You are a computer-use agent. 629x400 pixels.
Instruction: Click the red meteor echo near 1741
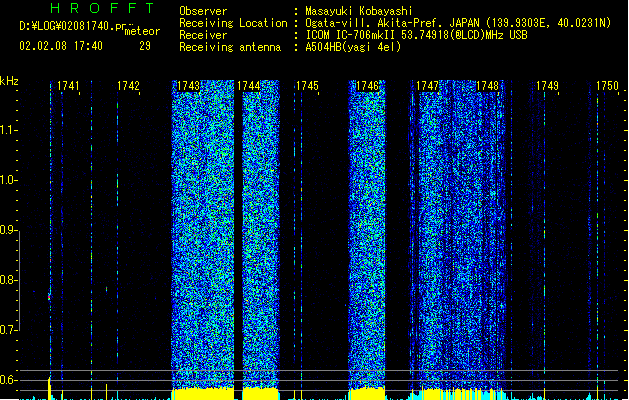point(49,297)
